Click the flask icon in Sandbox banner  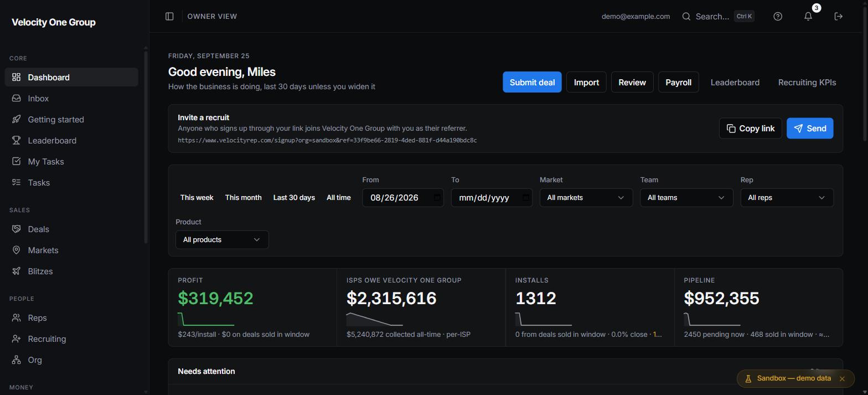coord(748,379)
